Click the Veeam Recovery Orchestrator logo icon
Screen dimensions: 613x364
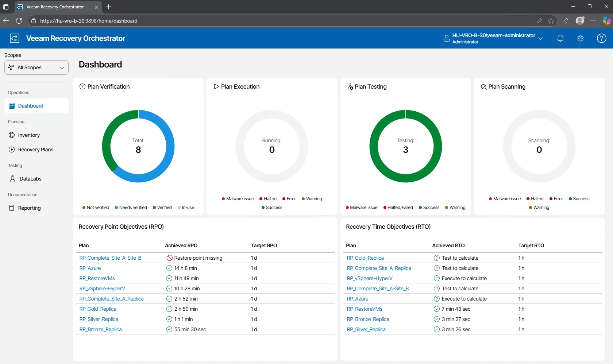pos(15,38)
